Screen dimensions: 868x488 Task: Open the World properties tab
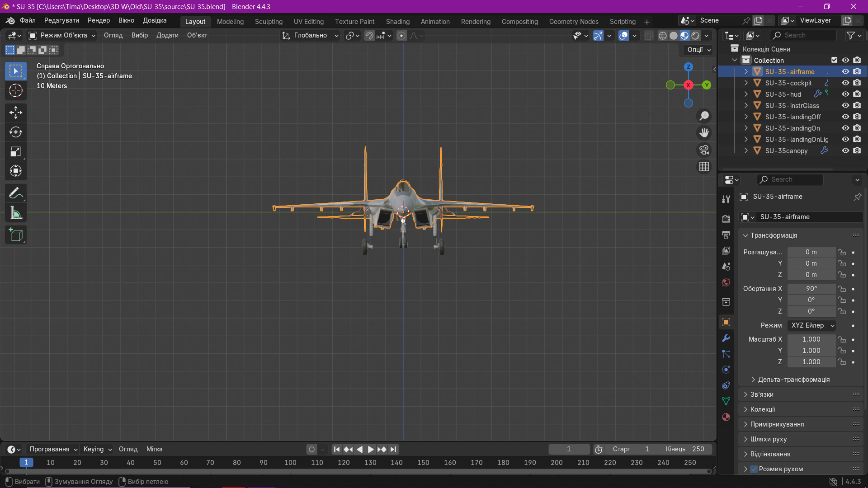tap(726, 282)
